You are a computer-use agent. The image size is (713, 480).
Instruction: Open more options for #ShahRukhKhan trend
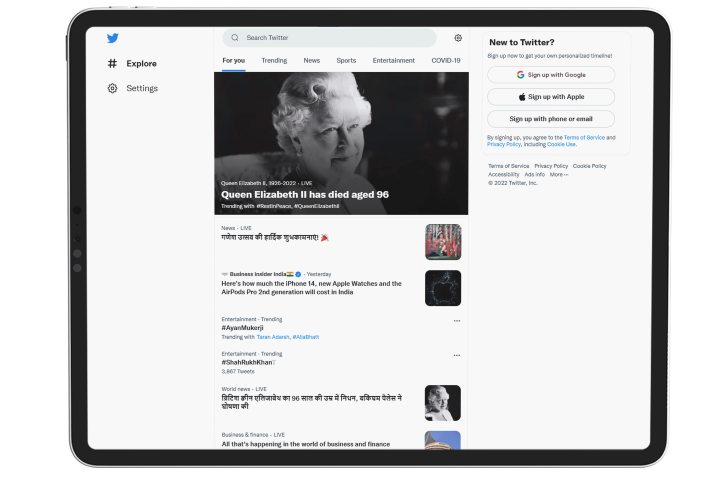[x=457, y=355]
